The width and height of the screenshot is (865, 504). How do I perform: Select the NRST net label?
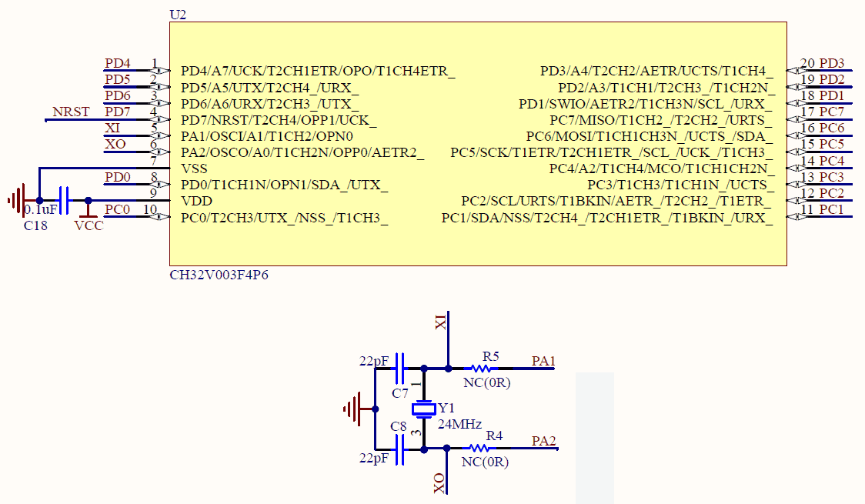71,112
